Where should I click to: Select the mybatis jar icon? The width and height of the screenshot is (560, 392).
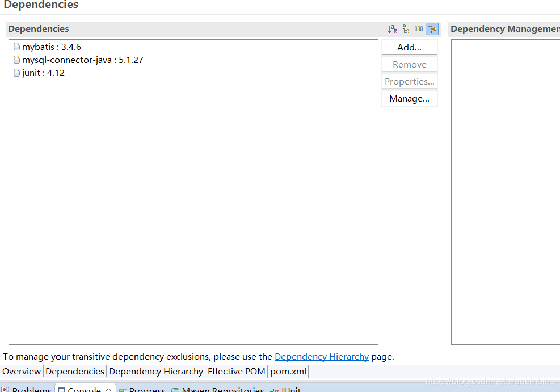[x=16, y=47]
